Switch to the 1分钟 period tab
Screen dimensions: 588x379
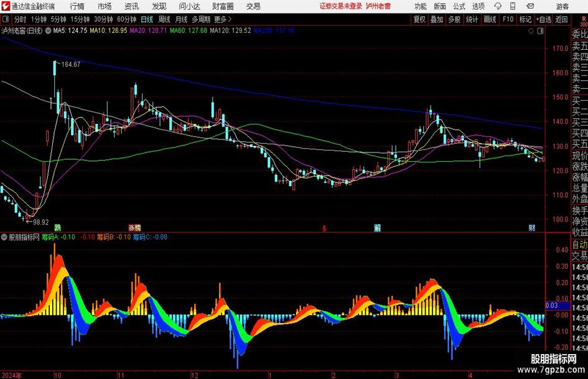38,19
